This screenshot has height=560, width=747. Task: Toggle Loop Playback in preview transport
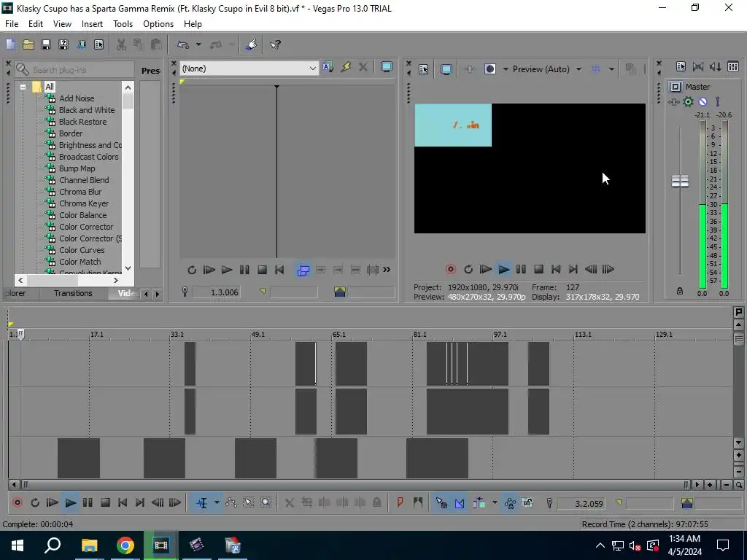pos(468,269)
